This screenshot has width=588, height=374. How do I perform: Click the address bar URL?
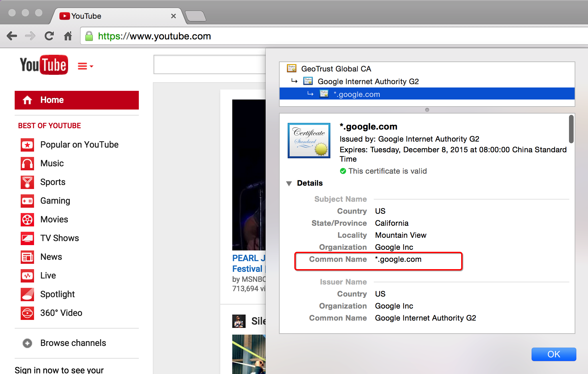155,36
